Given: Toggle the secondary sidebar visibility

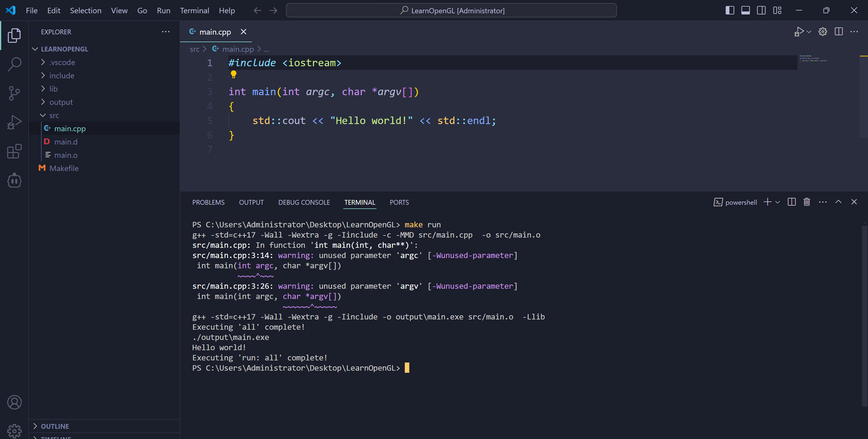Looking at the screenshot, I should 761,11.
